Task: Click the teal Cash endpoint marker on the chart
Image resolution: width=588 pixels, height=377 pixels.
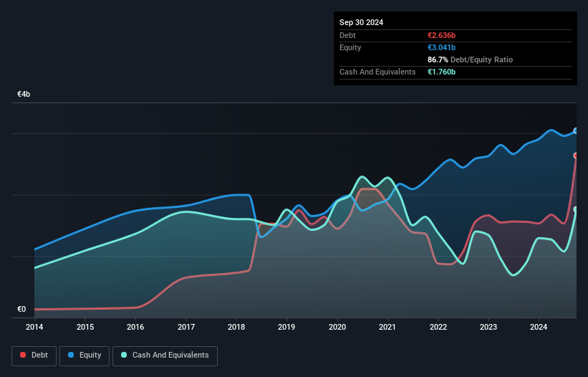Action: click(576, 209)
